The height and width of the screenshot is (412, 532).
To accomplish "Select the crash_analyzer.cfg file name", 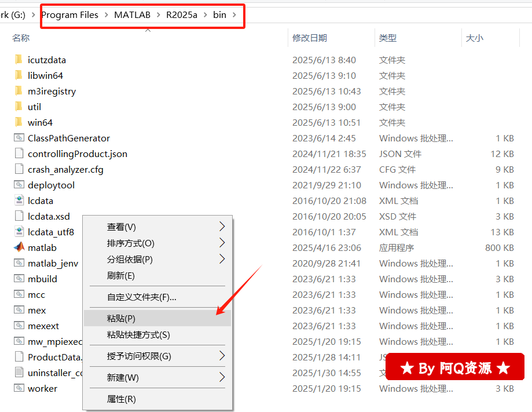I will coord(65,169).
